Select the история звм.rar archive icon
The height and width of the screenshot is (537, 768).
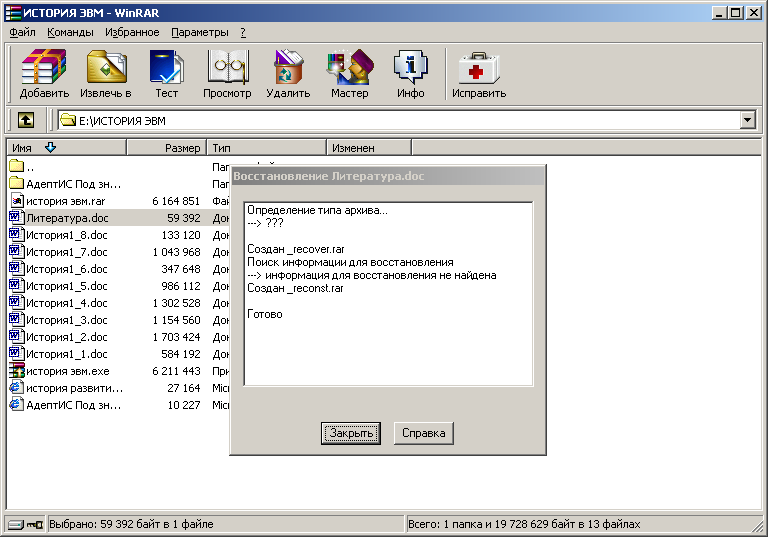[x=17, y=200]
